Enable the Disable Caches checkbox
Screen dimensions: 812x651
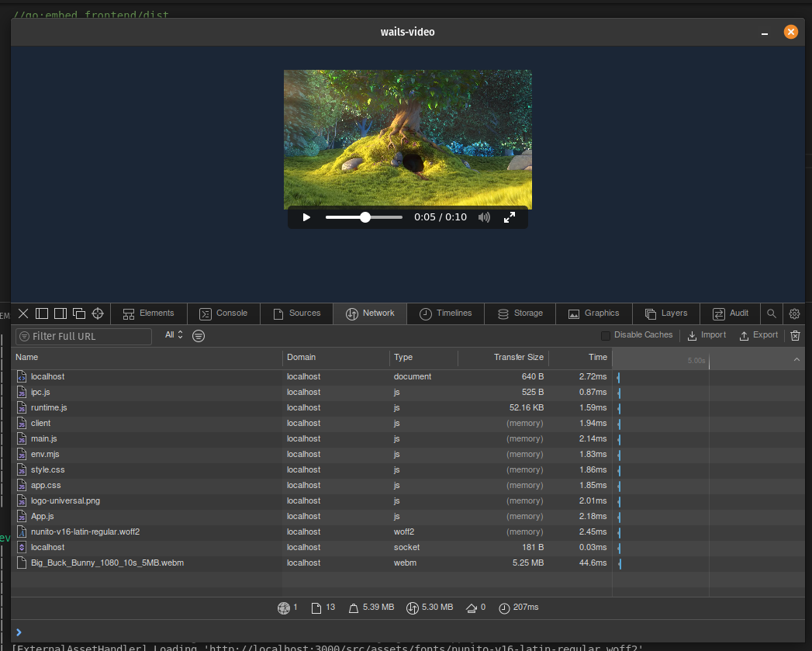coord(606,334)
